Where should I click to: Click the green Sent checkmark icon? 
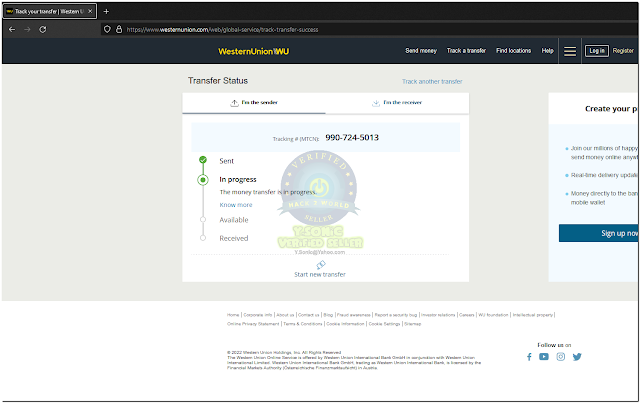tap(203, 160)
